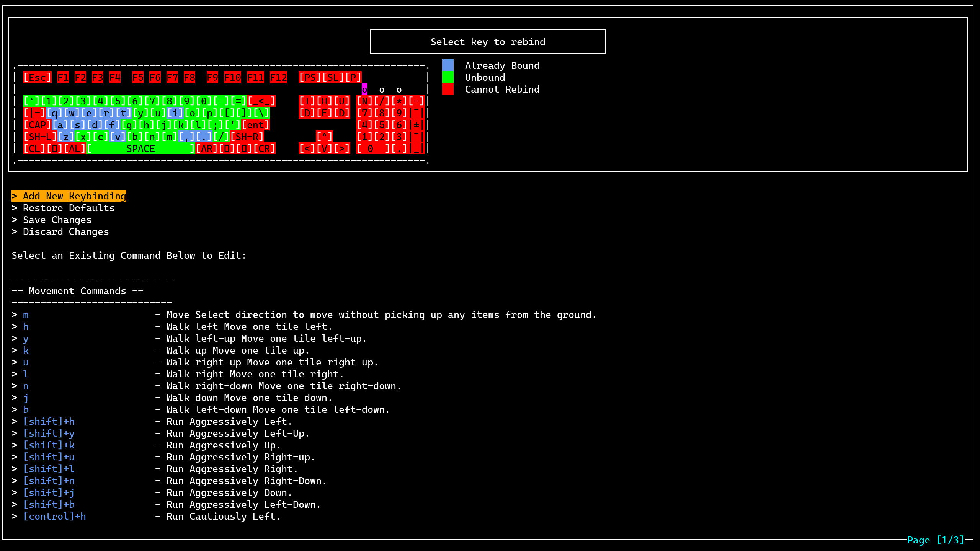Screen dimensions: 980x551
Task: Select the Esc key on the keyboard
Action: 36,77
